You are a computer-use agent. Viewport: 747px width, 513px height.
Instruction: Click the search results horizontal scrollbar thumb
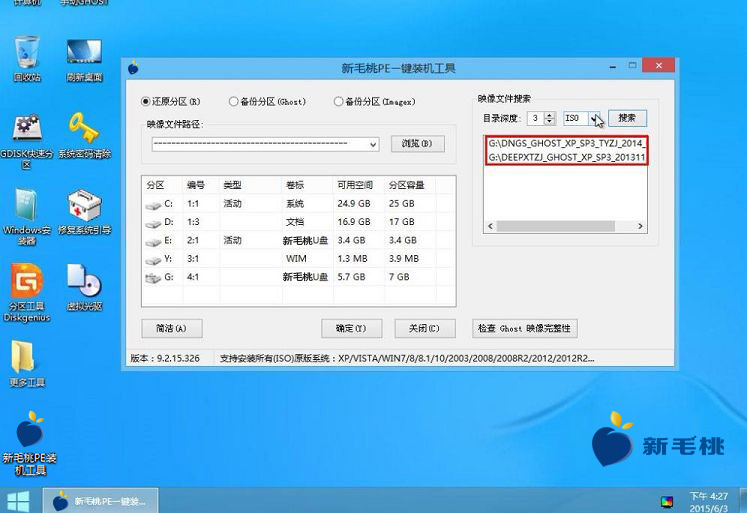tap(555, 226)
